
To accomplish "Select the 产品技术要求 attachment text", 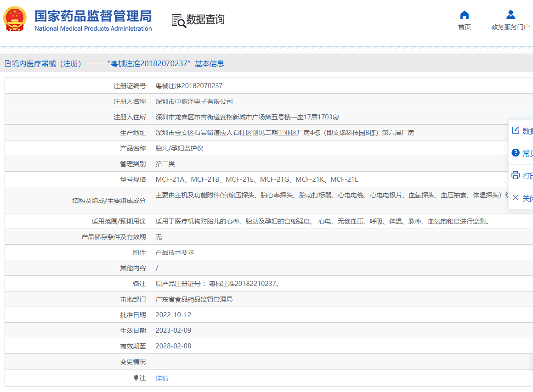I will click(177, 252).
